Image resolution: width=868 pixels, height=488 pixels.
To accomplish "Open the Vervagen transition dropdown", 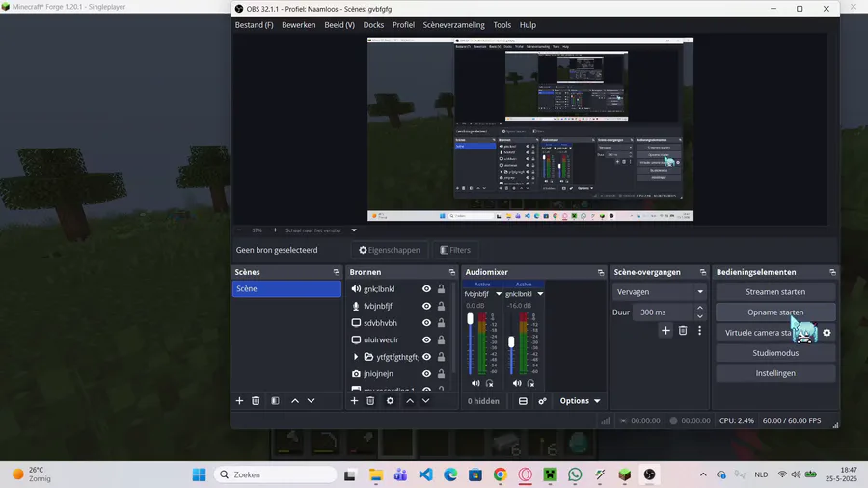I will point(659,291).
